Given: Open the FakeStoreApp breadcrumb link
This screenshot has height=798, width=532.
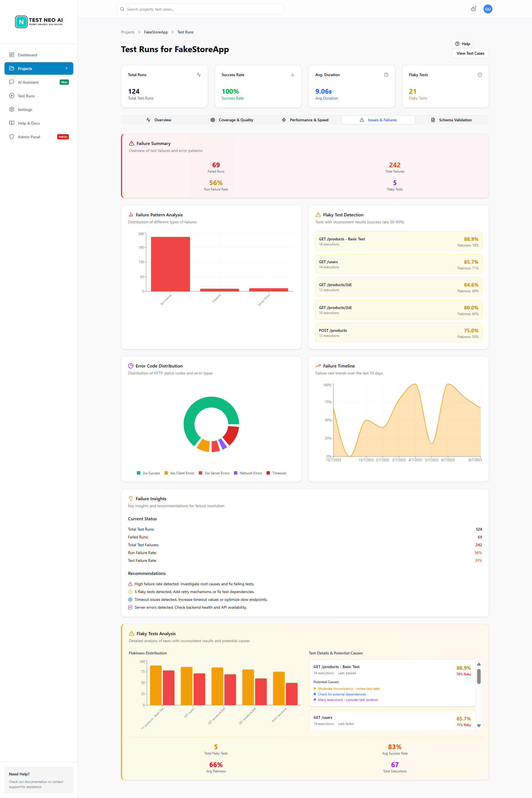Looking at the screenshot, I should 156,32.
